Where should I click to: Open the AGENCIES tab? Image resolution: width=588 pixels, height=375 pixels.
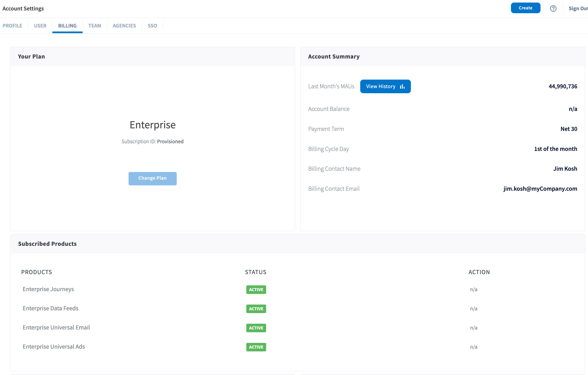(x=124, y=26)
